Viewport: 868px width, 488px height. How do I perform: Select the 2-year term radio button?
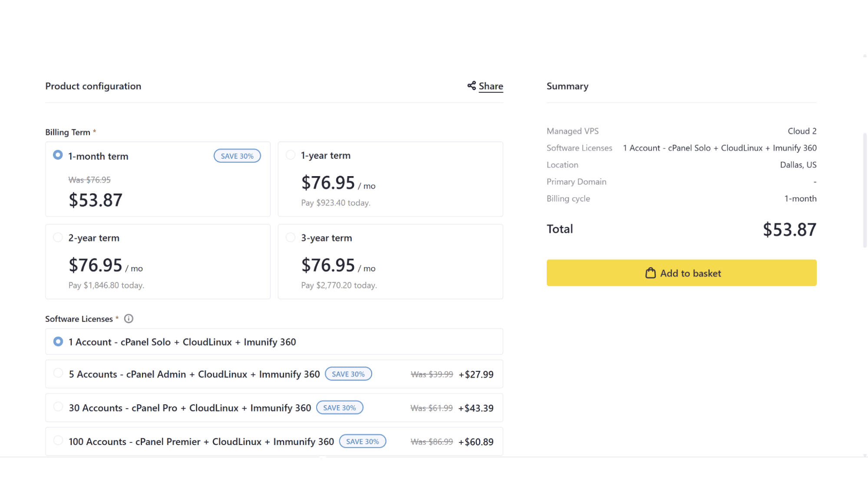(58, 237)
